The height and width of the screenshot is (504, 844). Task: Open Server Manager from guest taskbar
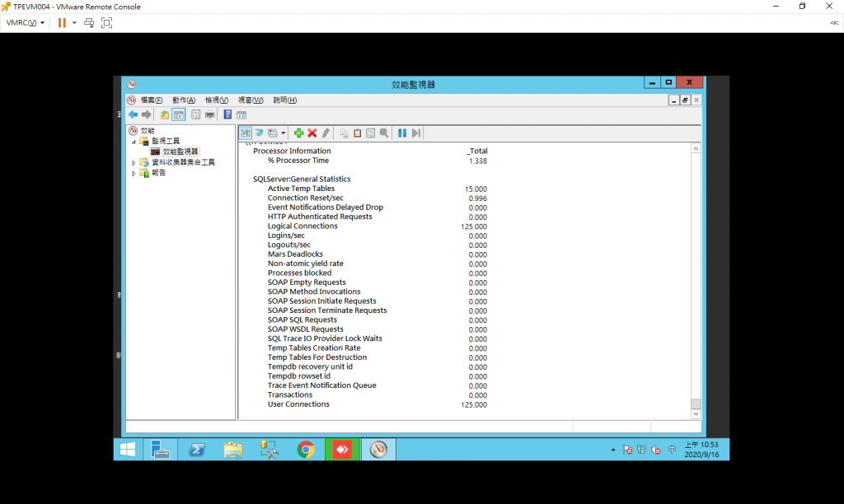point(161,450)
